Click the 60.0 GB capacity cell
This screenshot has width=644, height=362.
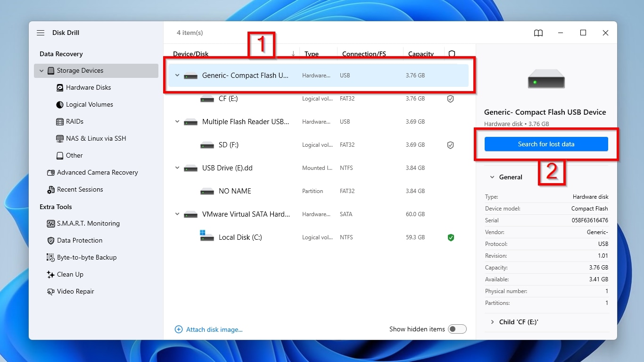tap(415, 214)
